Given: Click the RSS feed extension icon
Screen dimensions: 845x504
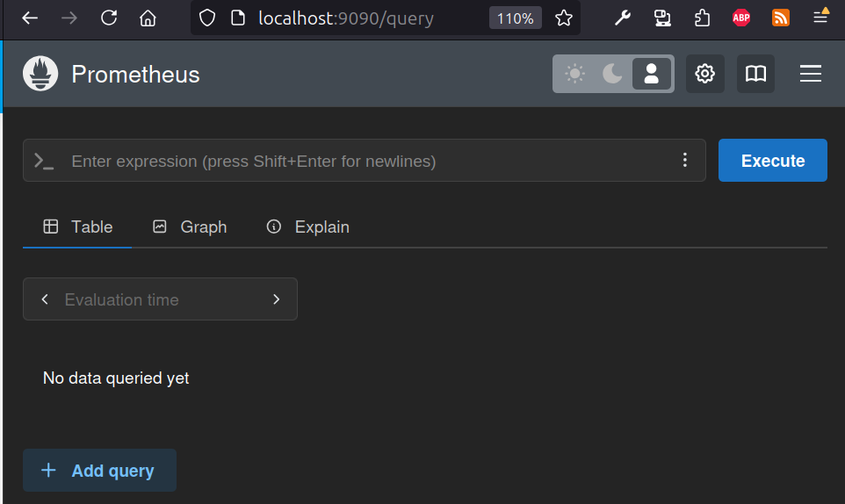Looking at the screenshot, I should tap(780, 18).
